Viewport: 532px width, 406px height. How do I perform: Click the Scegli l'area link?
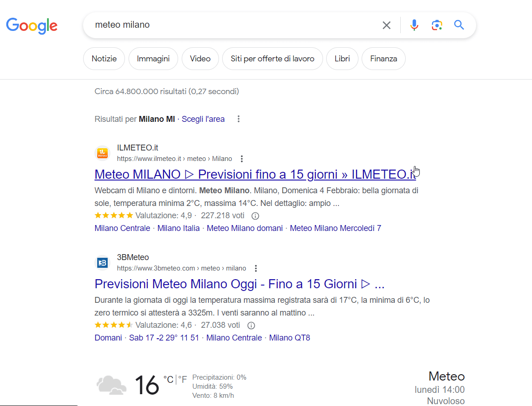point(203,119)
